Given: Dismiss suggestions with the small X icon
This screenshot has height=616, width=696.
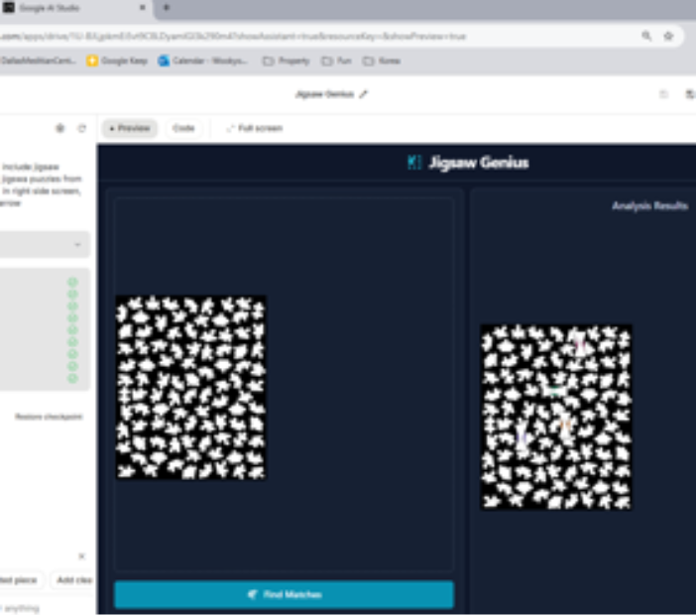Looking at the screenshot, I should (x=81, y=556).
